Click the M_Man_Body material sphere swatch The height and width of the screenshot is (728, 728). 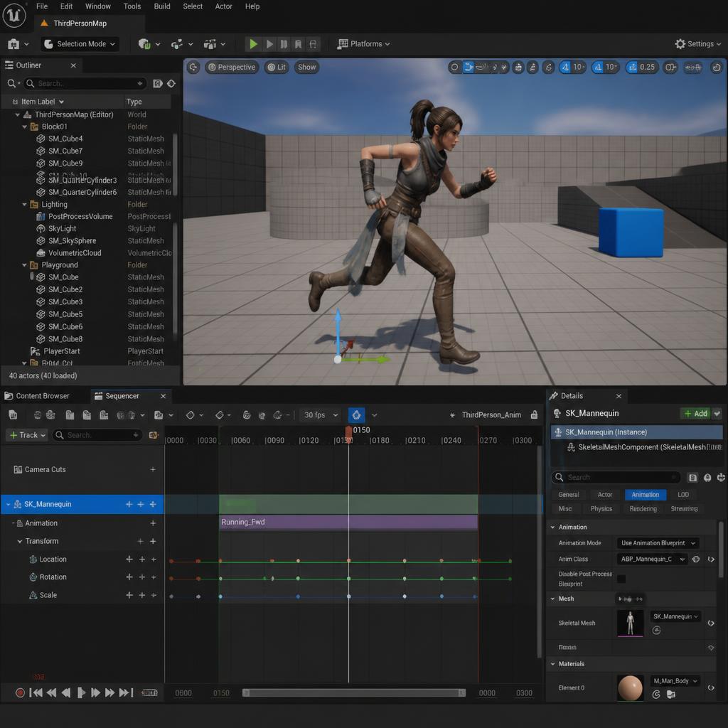(630, 688)
